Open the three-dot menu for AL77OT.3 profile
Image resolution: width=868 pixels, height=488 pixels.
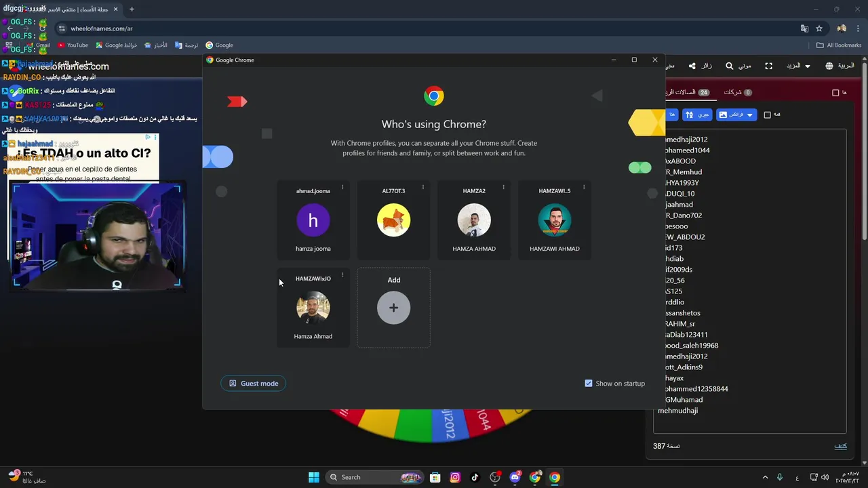[422, 187]
